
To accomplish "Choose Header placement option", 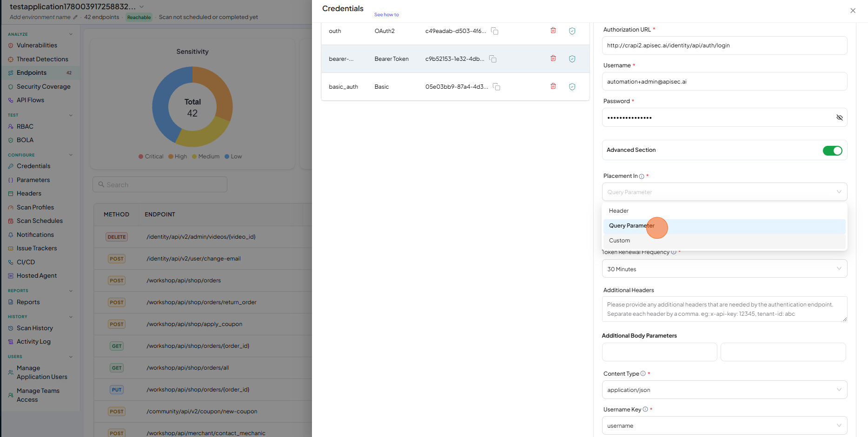I will coord(724,211).
